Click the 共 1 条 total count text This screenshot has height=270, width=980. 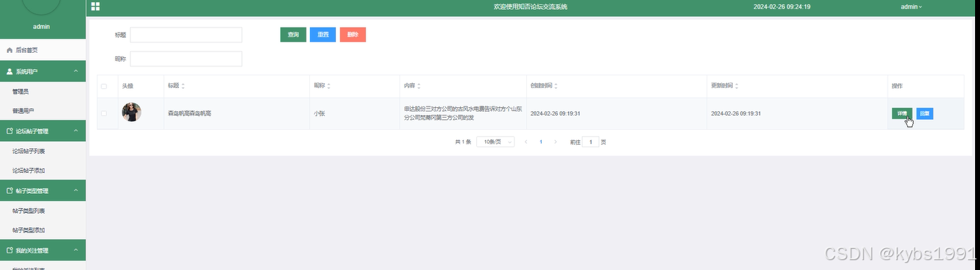(x=463, y=142)
